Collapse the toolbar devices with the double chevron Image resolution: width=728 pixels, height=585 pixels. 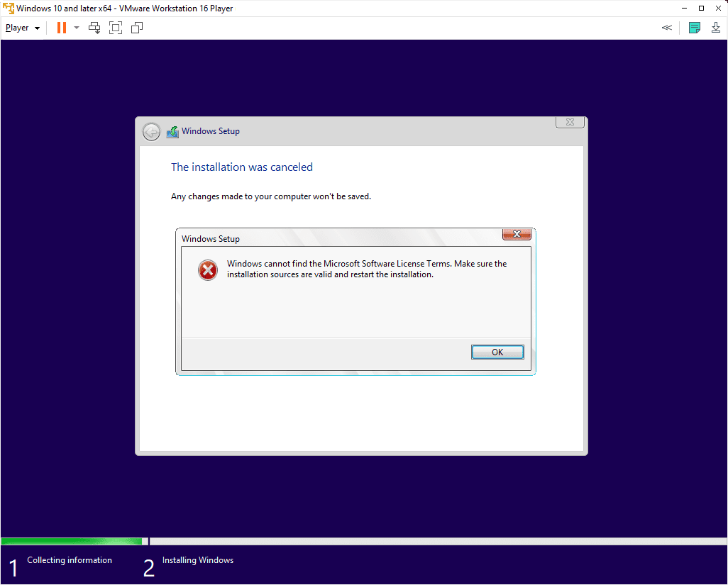tap(667, 28)
